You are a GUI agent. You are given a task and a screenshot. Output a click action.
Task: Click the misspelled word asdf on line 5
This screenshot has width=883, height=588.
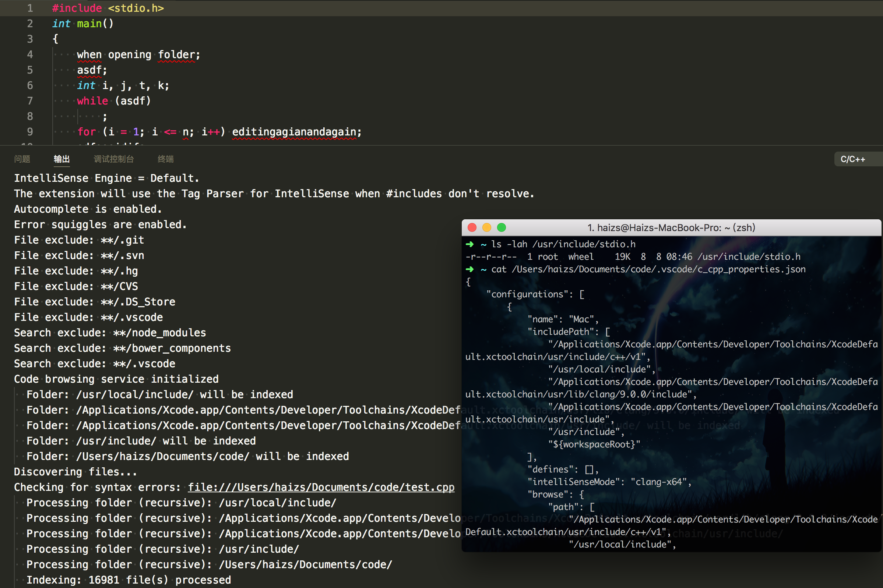pyautogui.click(x=89, y=70)
